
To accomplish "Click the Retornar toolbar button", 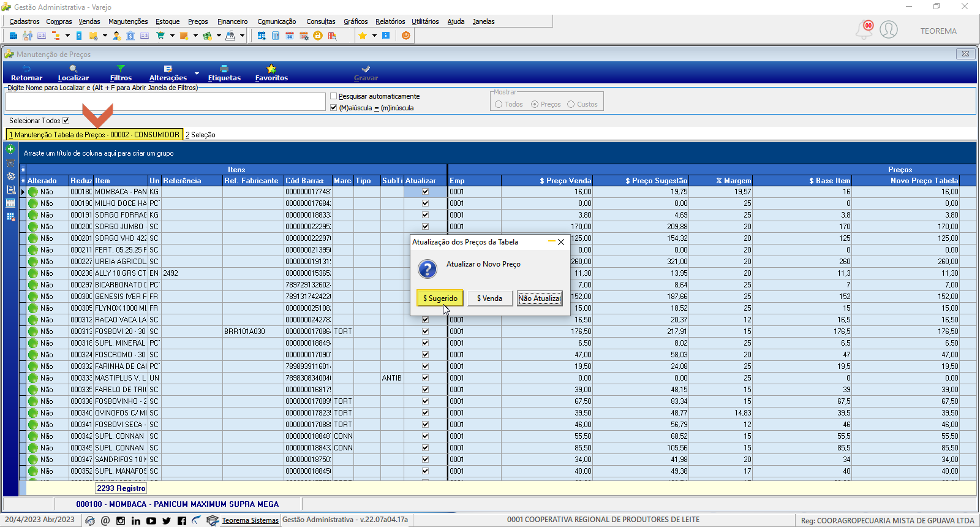I will [27, 73].
